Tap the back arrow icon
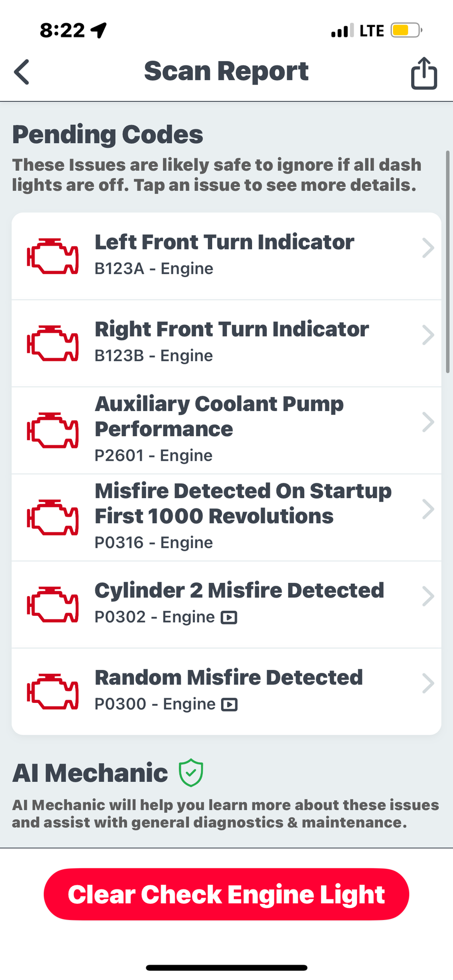Image resolution: width=453 pixels, height=980 pixels. click(22, 72)
